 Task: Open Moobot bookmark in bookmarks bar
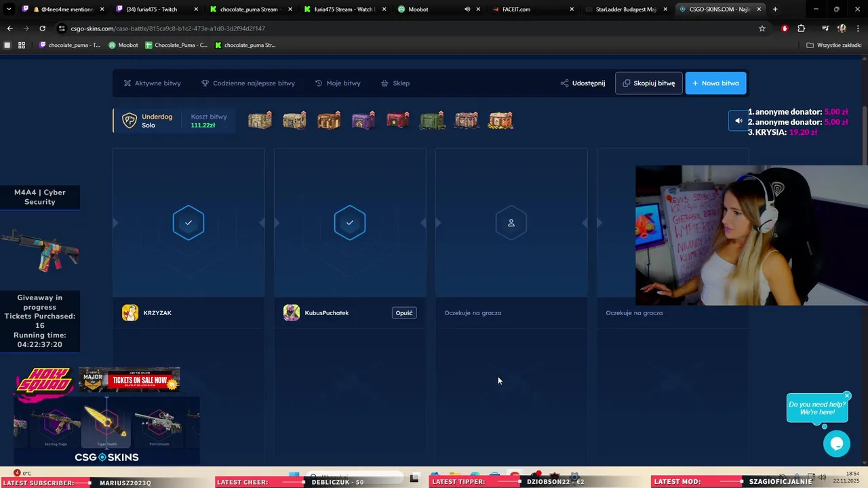(x=123, y=45)
